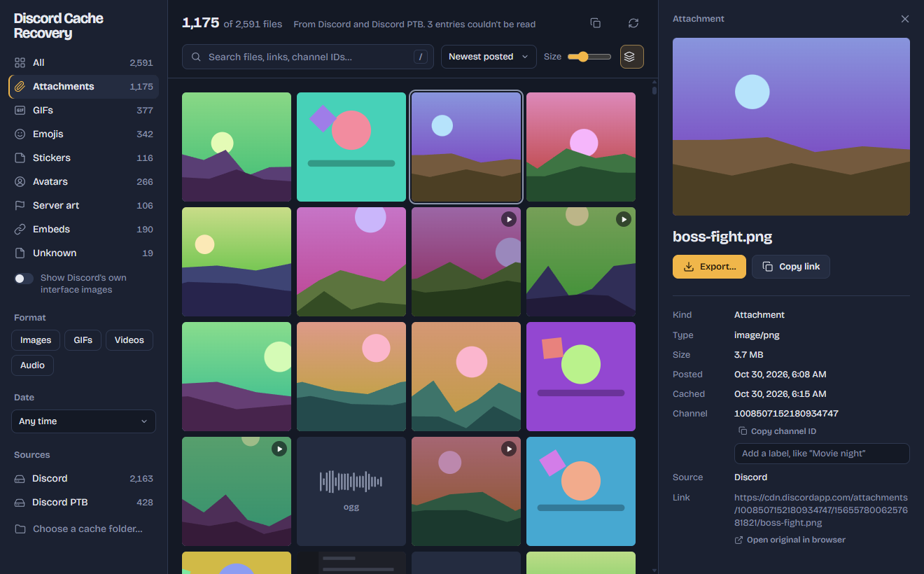Toggle the Images format filter

pos(36,340)
